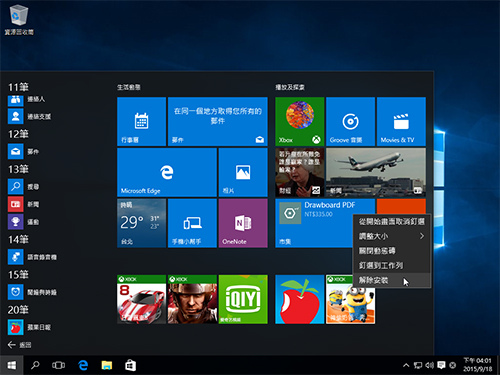Open the volume tray icon
Viewport: 500px width, 375px height.
point(429,365)
